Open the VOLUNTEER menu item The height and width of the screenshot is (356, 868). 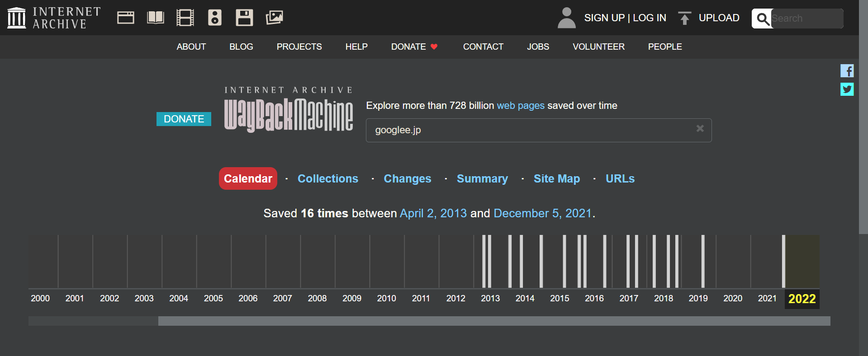click(x=598, y=47)
